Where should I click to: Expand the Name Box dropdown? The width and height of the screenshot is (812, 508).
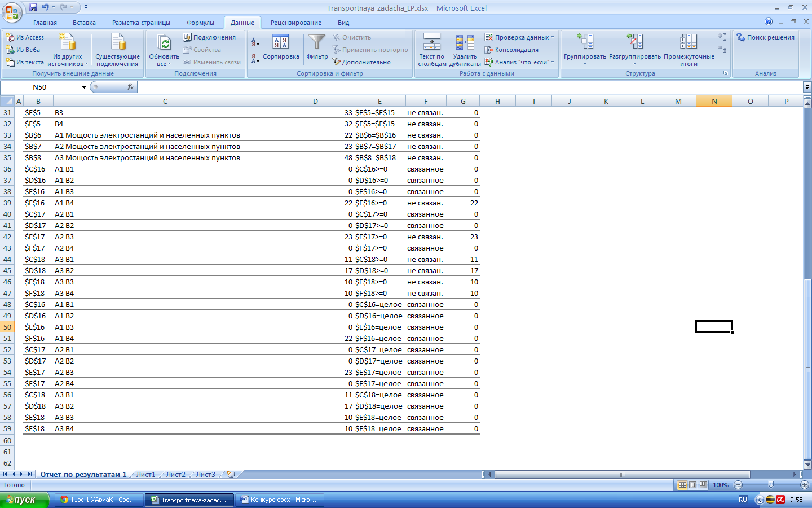pyautogui.click(x=84, y=87)
